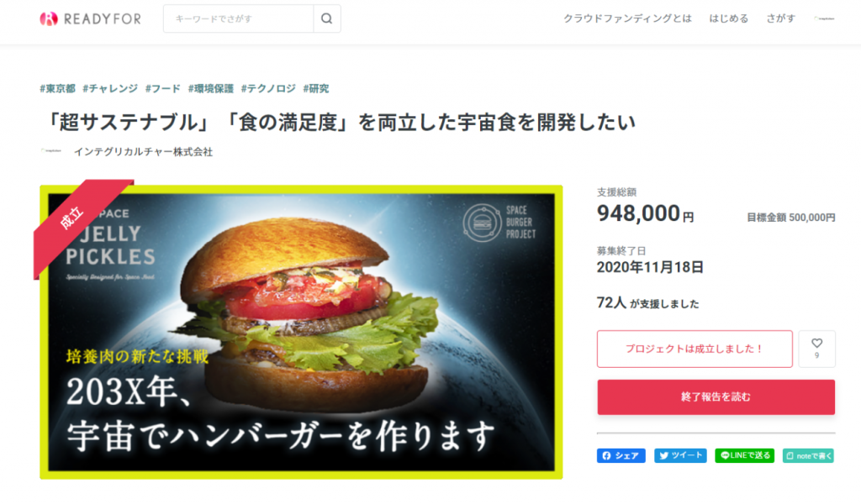The width and height of the screenshot is (861, 504).
Task: Open the #東京都 tag
Action: (58, 88)
